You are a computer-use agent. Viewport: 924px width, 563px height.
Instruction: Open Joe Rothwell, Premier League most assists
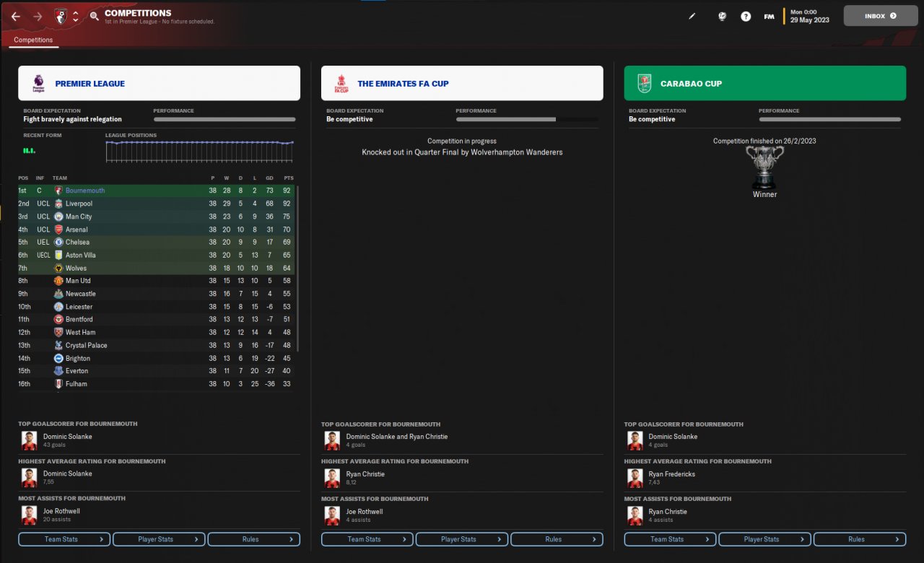pos(61,511)
